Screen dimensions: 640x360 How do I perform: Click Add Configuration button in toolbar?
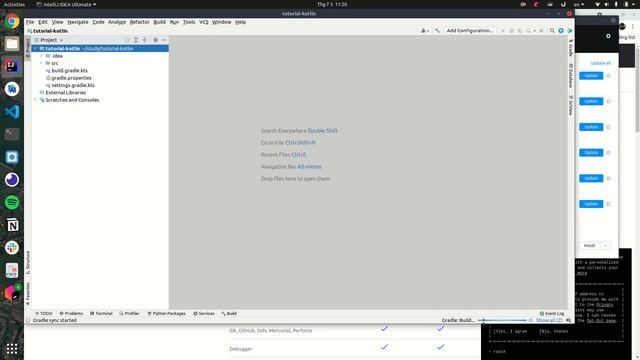coord(469,31)
